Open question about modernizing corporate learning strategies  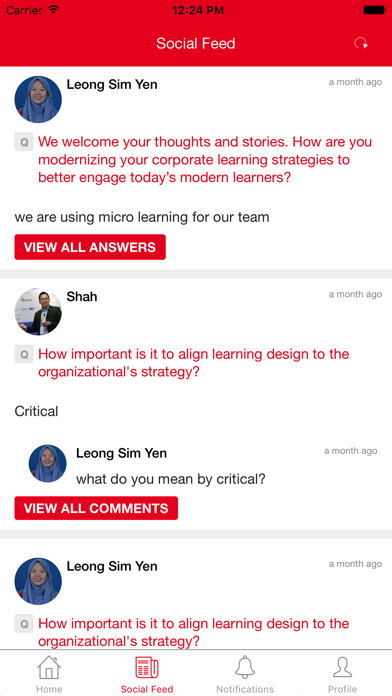205,160
